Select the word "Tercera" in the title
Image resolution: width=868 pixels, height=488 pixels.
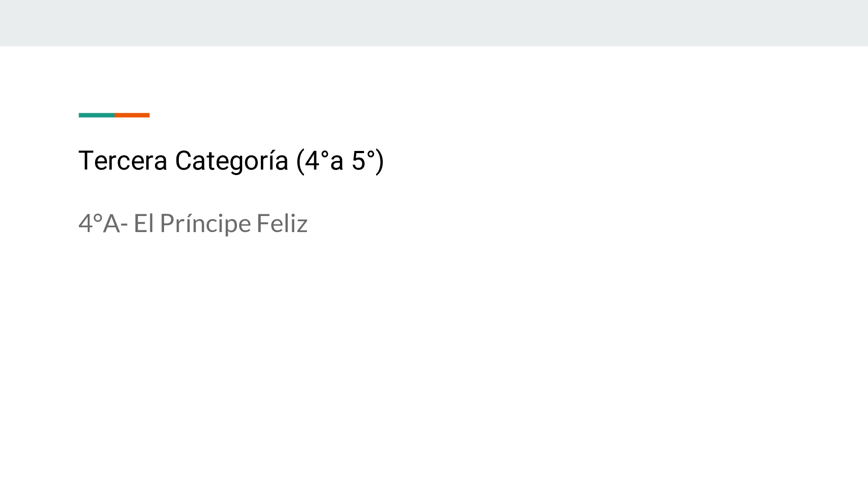[123, 161]
